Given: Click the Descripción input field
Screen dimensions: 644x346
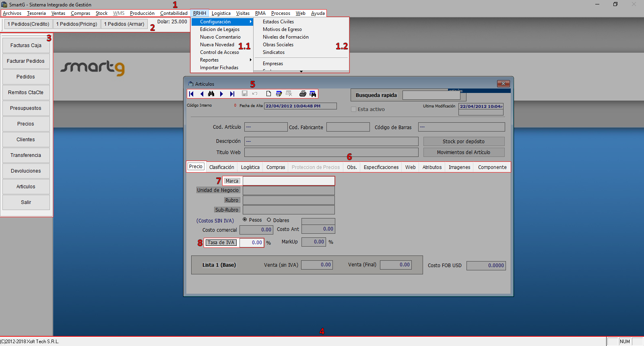Looking at the screenshot, I should [x=331, y=141].
